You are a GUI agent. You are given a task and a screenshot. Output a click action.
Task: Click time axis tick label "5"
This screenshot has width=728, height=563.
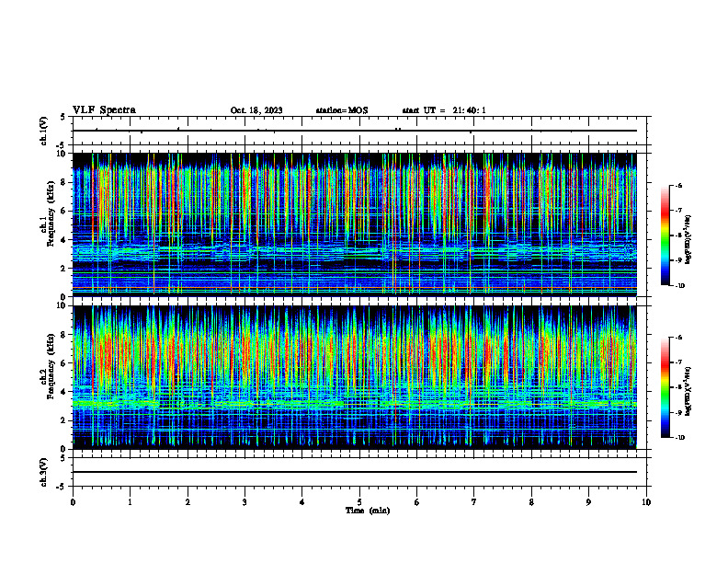(359, 502)
